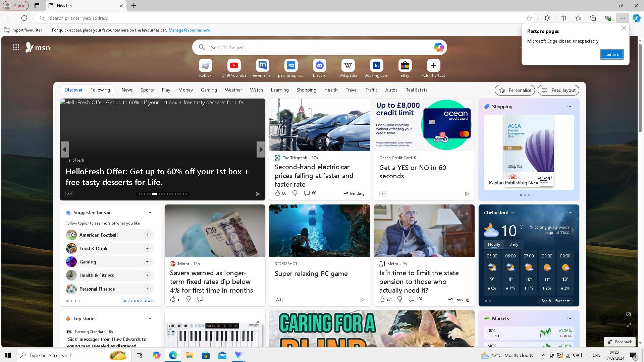Image resolution: width=644 pixels, height=362 pixels.
Task: Click Restore in the Restore pages popup
Action: pos(612,54)
